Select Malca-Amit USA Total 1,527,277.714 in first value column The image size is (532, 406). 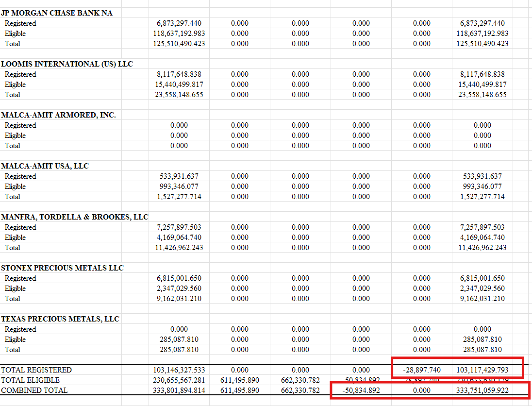click(x=179, y=196)
